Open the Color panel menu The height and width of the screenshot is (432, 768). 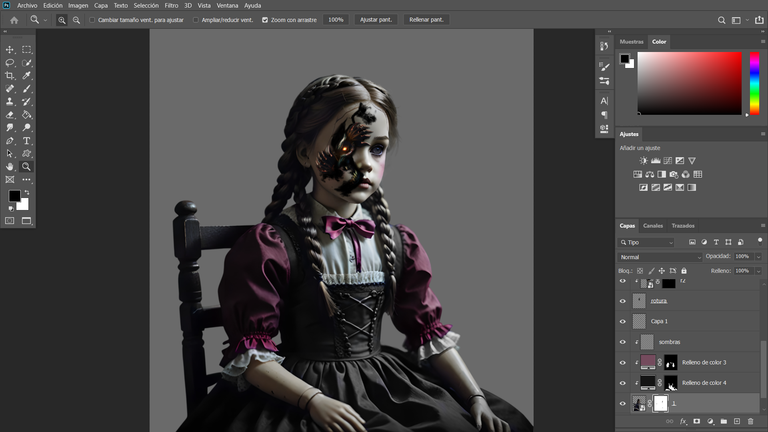point(763,42)
